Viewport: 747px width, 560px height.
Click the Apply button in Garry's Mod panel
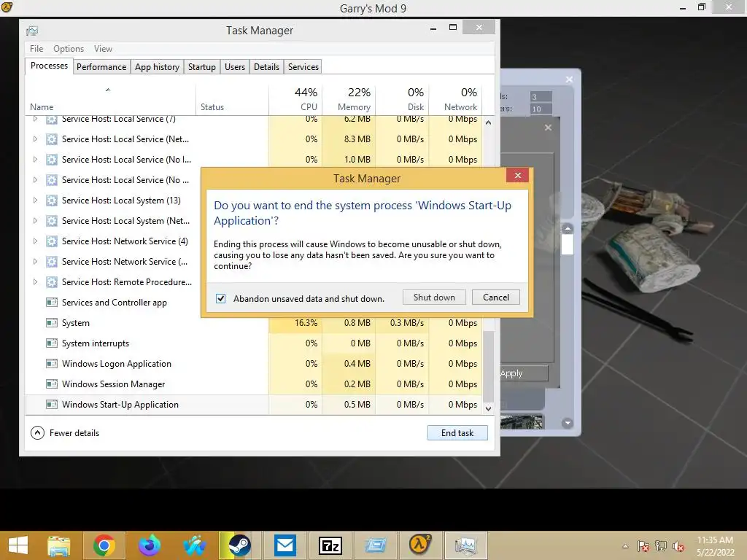524,373
